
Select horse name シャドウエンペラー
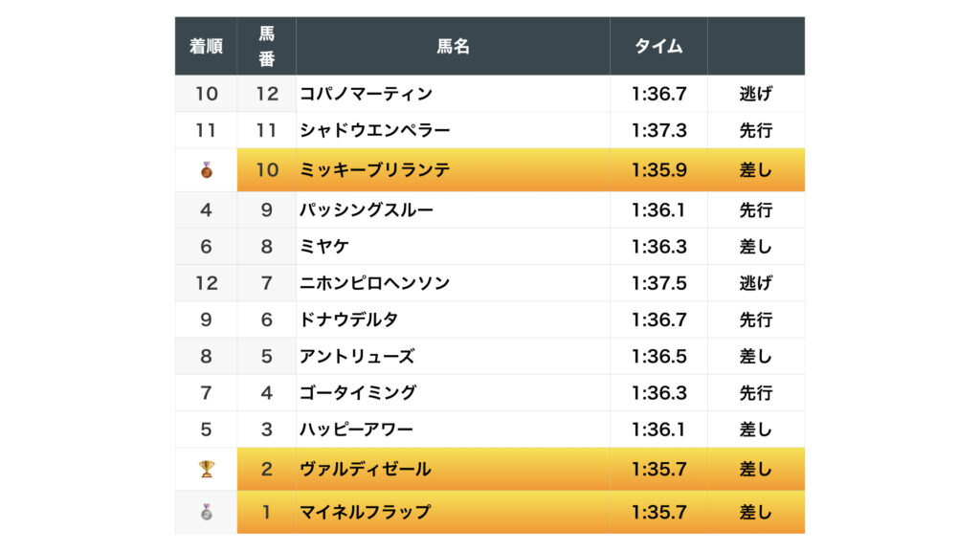pyautogui.click(x=375, y=130)
